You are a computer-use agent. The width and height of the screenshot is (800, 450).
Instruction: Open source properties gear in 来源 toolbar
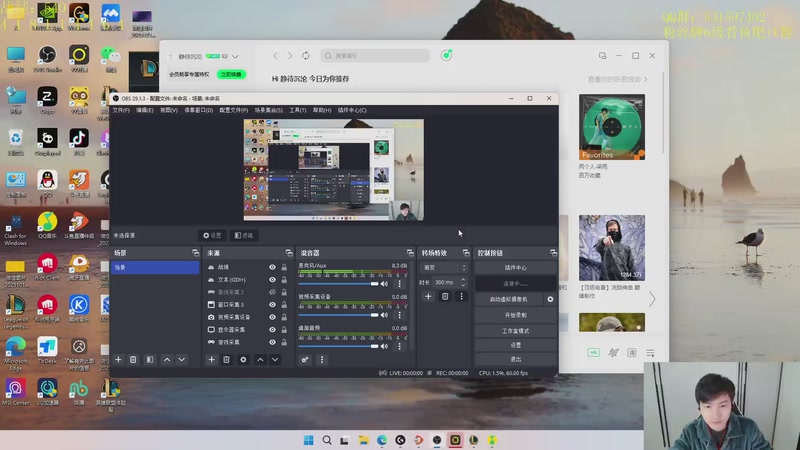243,360
